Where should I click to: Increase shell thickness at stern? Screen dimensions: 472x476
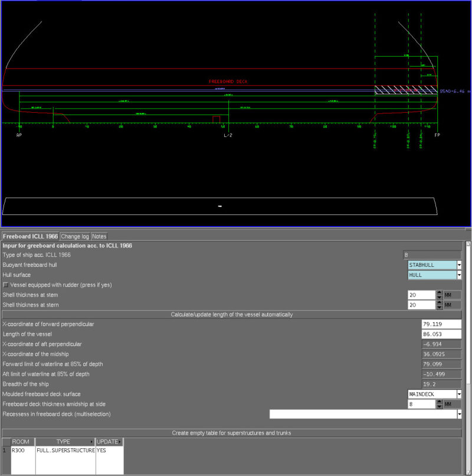tap(439, 302)
